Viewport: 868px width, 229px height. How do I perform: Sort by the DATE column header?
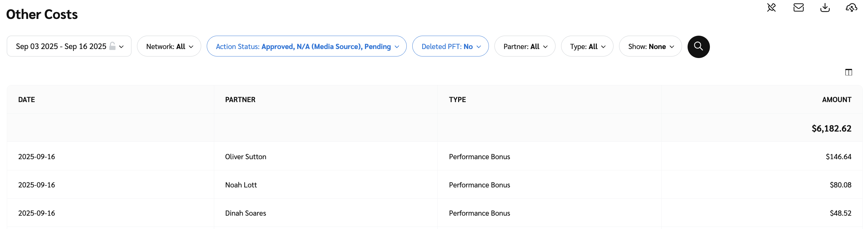[x=27, y=100]
